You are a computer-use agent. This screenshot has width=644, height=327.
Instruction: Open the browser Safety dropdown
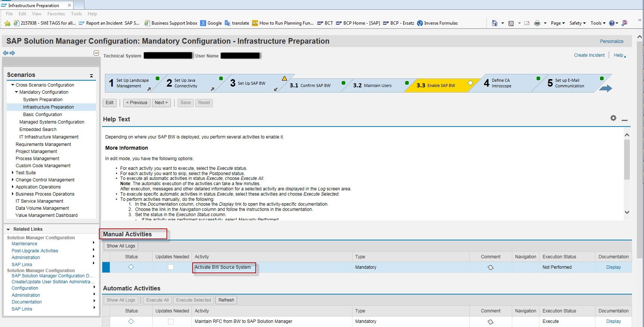pos(578,23)
